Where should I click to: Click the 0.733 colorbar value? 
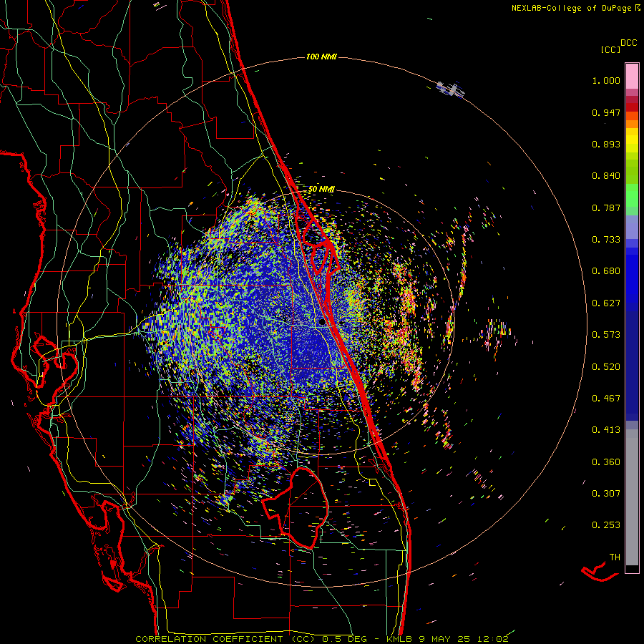[x=606, y=240]
